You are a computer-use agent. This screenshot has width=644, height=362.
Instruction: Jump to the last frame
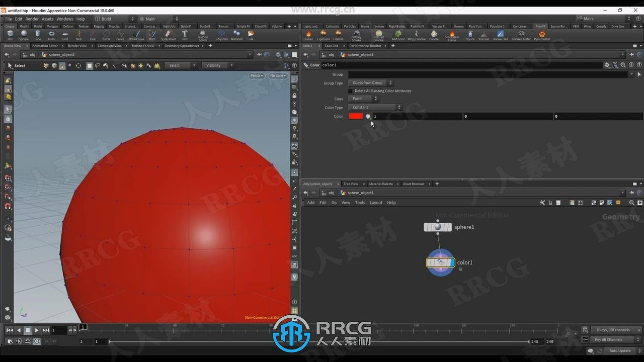point(46,330)
